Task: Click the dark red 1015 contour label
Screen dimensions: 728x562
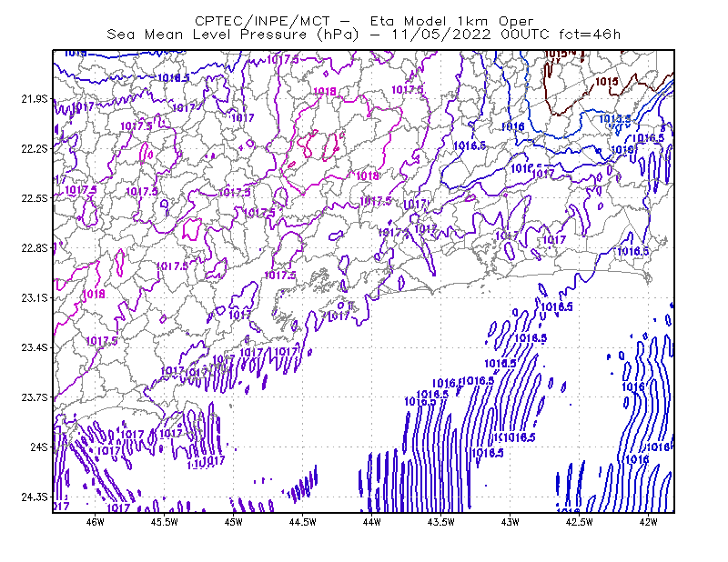Action: [x=606, y=82]
